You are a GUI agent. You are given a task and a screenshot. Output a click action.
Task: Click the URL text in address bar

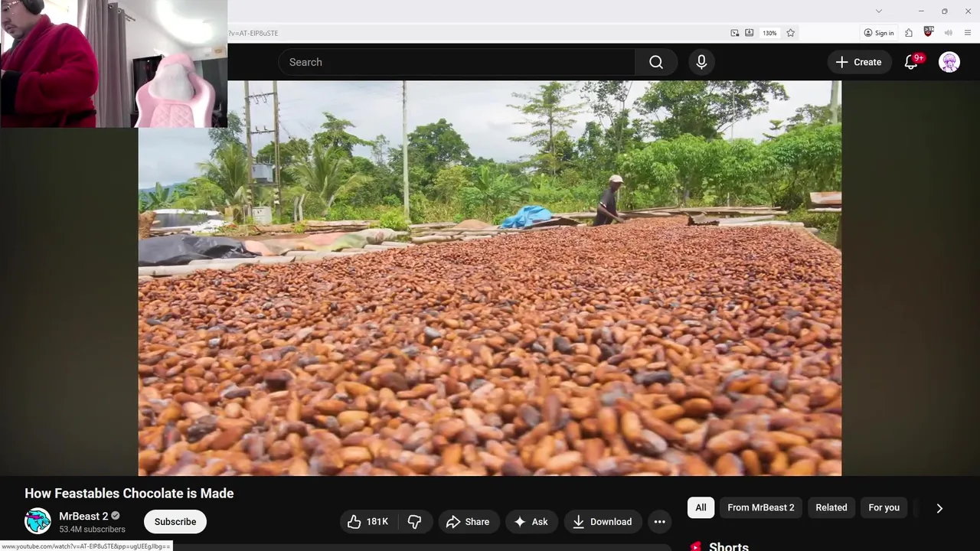(253, 34)
